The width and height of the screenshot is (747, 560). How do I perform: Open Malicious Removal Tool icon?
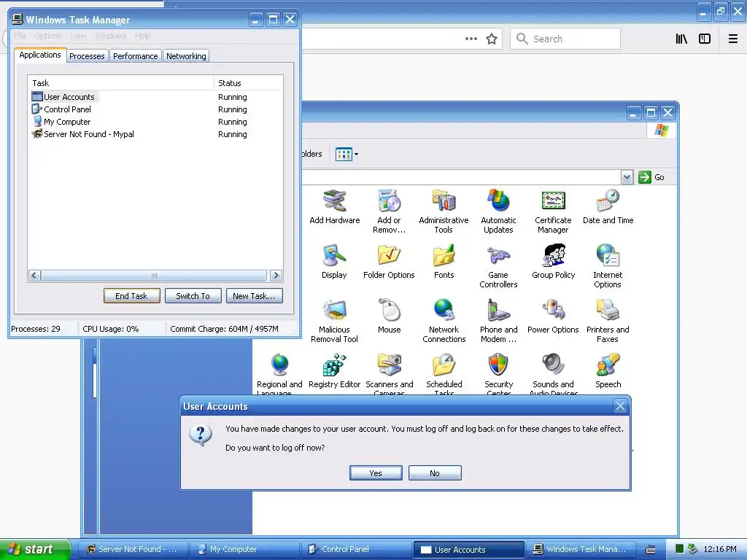click(334, 321)
